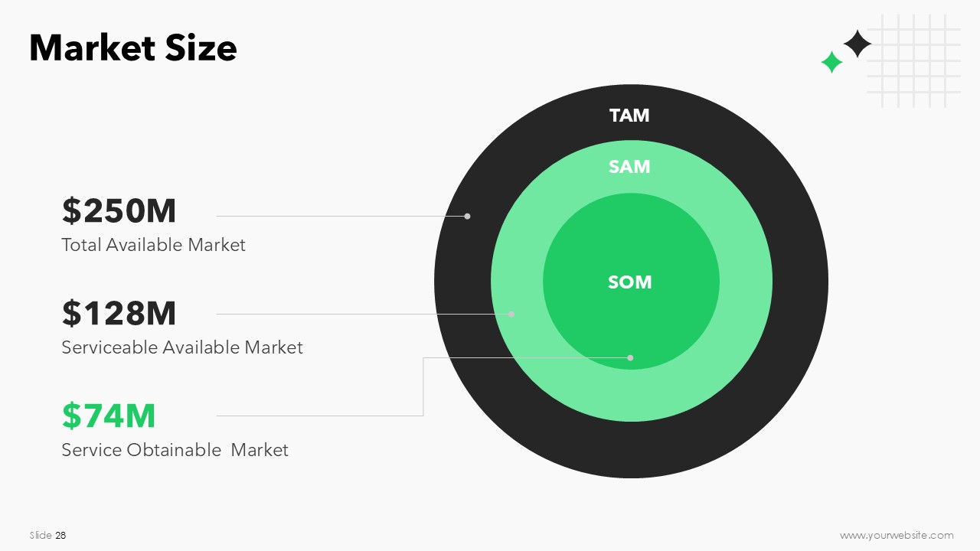Click the Slide 28 page number
Viewport: 980px width, 551px height.
tap(47, 536)
